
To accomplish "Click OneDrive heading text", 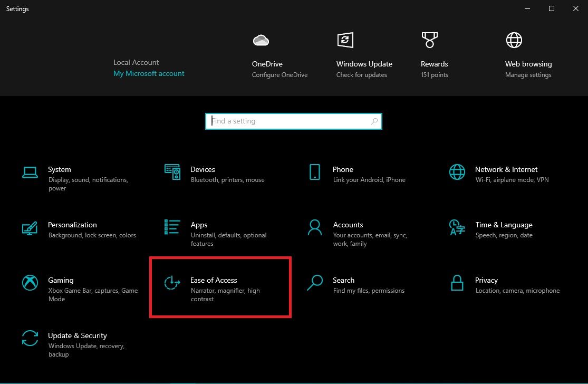I will coord(267,64).
